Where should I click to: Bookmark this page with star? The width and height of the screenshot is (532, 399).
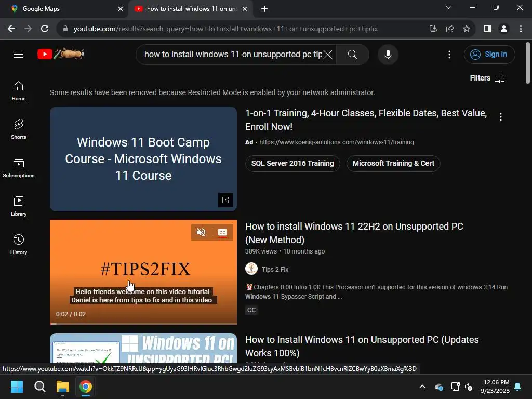467,29
